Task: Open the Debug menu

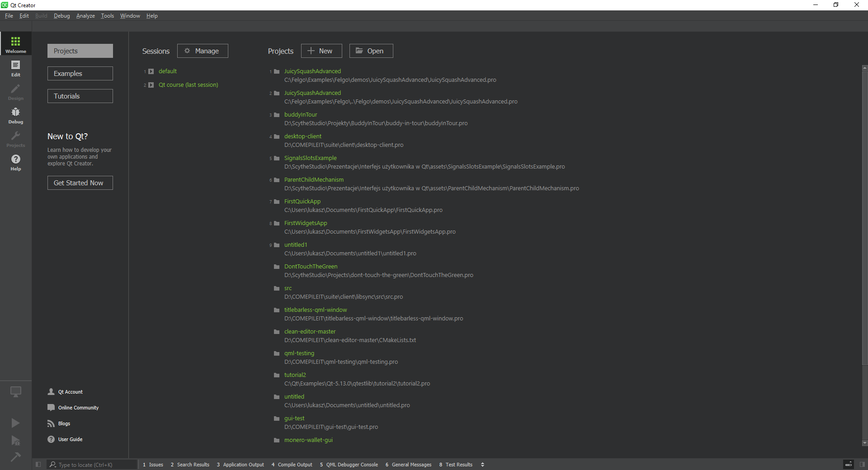Action: coord(61,16)
